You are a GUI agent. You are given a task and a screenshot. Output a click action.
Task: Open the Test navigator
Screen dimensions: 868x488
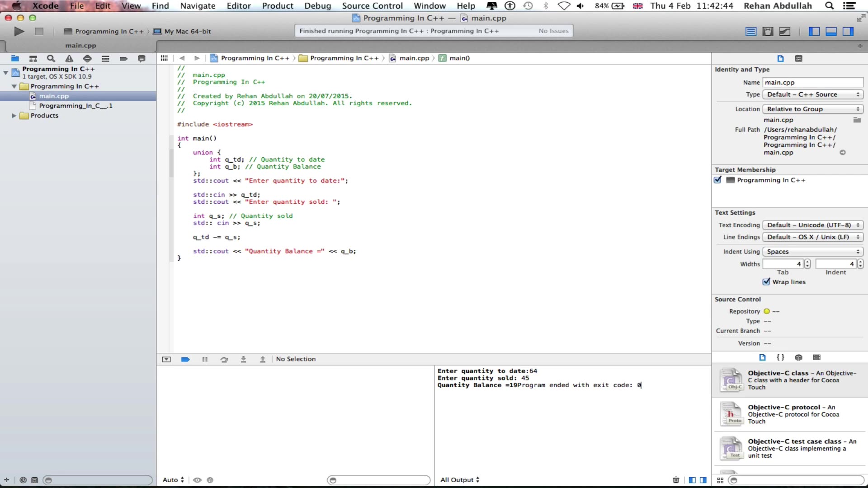click(87, 58)
